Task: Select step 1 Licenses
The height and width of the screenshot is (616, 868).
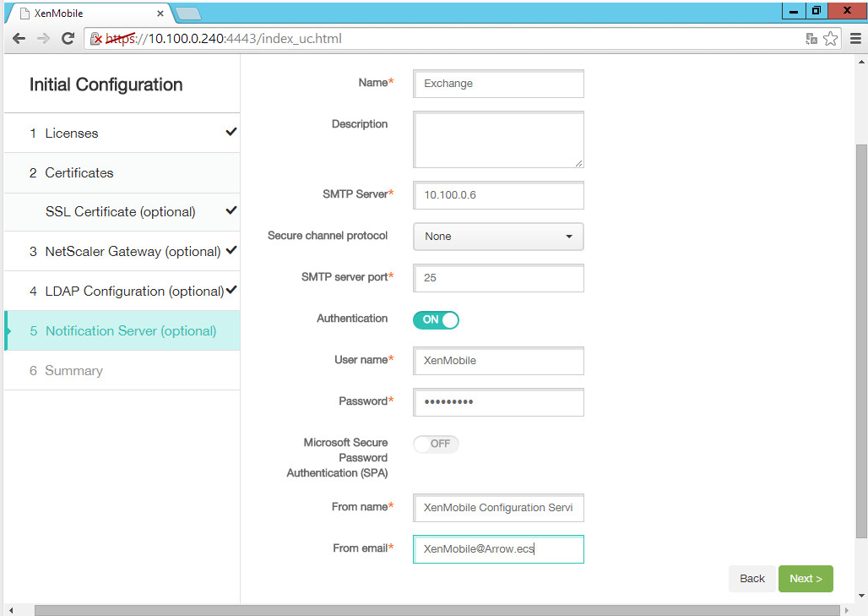Action: tap(122, 133)
